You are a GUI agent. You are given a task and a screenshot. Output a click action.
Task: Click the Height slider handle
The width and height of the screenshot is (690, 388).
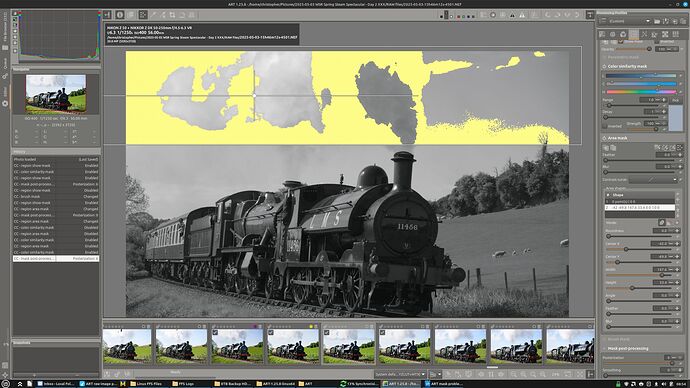tap(632, 288)
